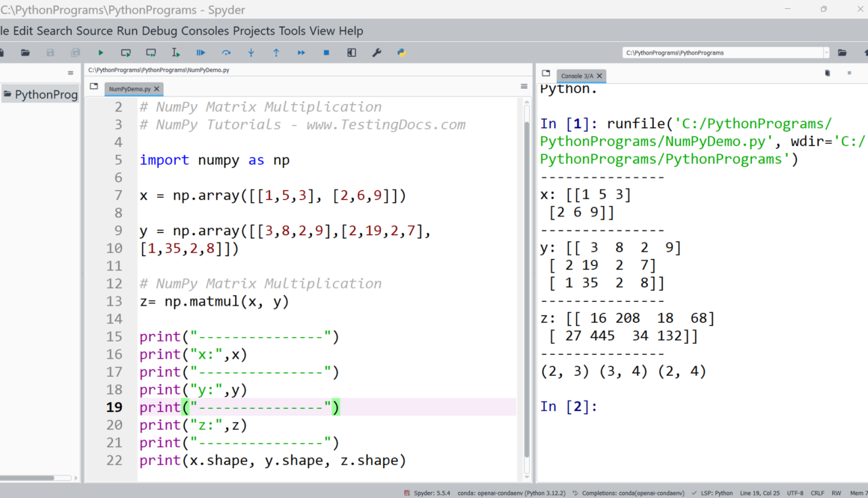Start debugging with the Debug file icon
868x498 pixels.
[x=201, y=53]
